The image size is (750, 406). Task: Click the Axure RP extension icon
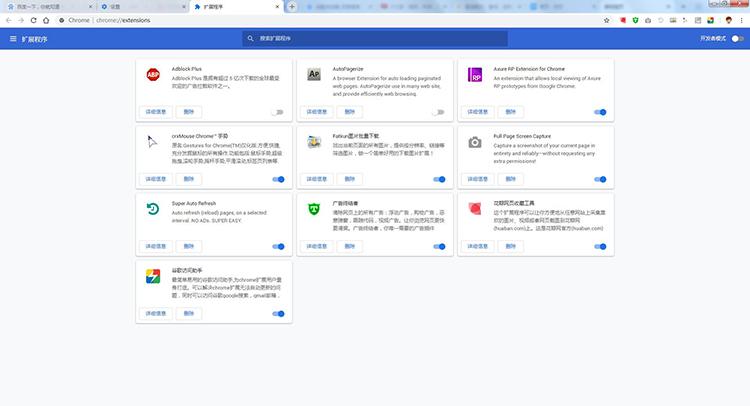[475, 75]
